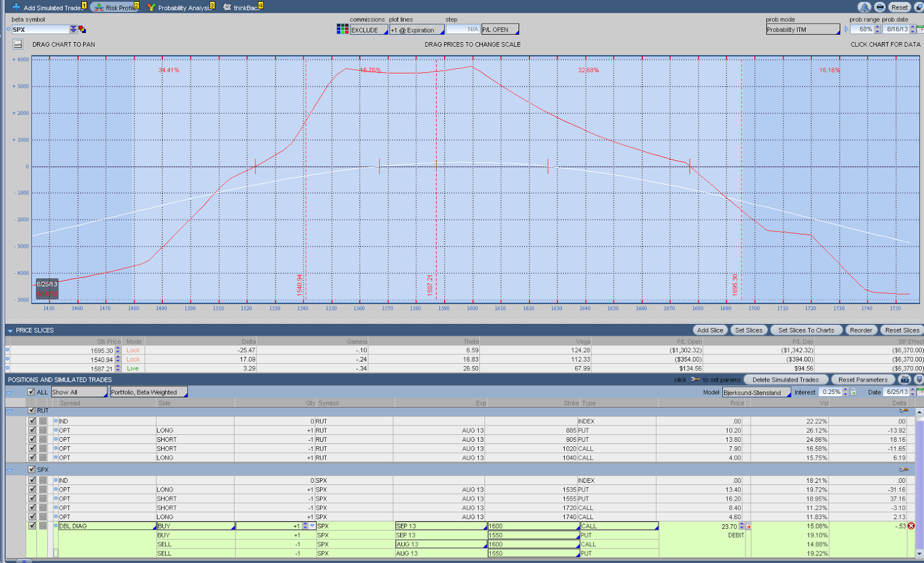Viewport: 924px width, 563px height.
Task: Remove the DBL DIAG simulated trade with red X
Action: tap(911, 526)
